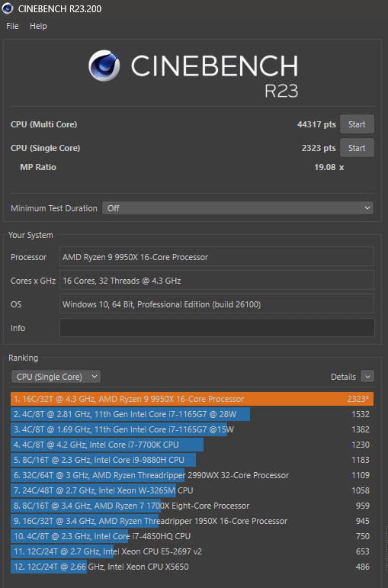
Task: Click the CPU (Single Core) test label
Action: (x=46, y=148)
